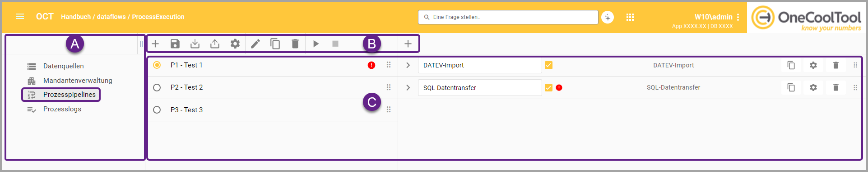868x172 pixels.
Task: Expand the DATEV-Import step chevron
Action: click(408, 65)
